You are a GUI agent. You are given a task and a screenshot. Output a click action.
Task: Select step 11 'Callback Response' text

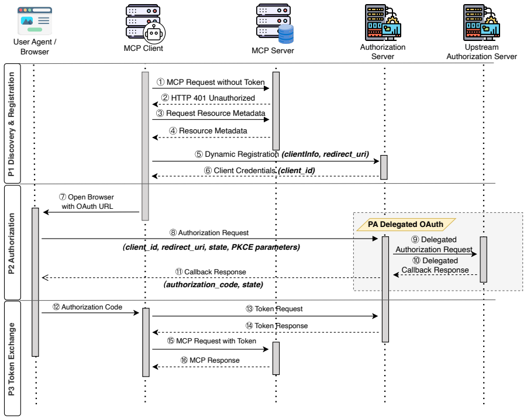(211, 272)
